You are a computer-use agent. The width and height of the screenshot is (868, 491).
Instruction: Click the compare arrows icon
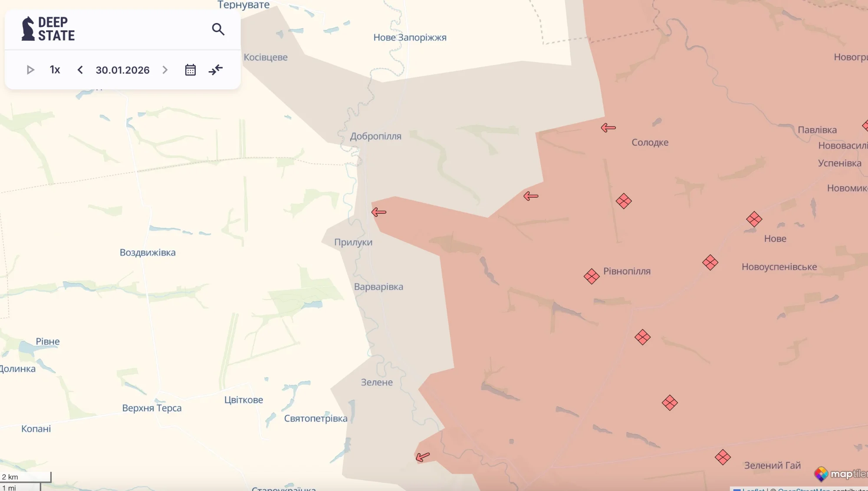(x=216, y=70)
